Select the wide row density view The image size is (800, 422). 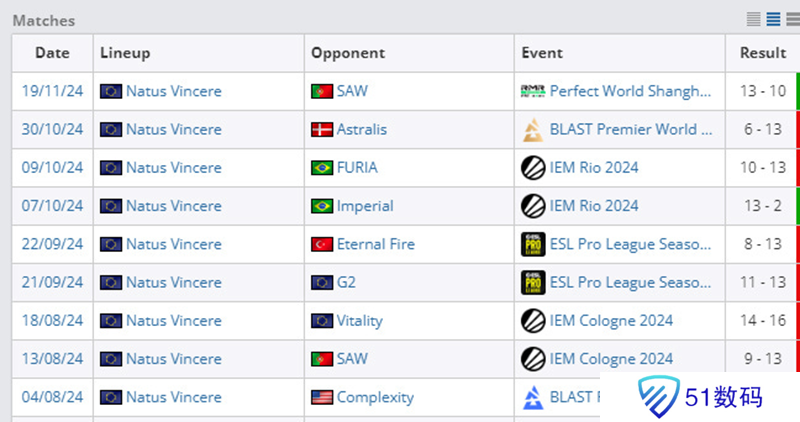point(791,19)
